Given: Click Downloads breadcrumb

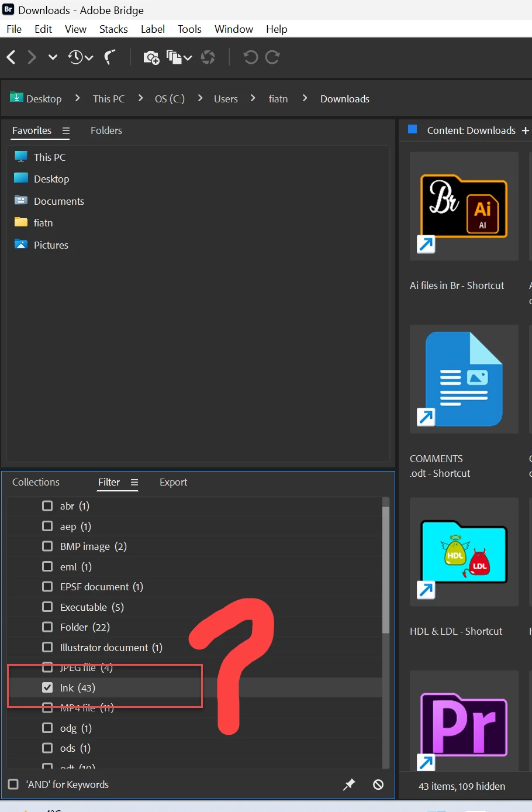Looking at the screenshot, I should click(x=345, y=99).
